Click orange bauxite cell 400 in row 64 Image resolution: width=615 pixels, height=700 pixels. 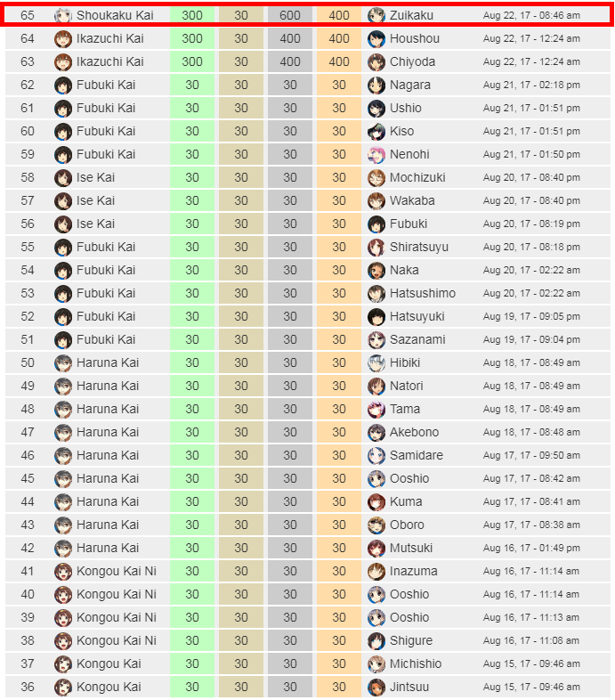[339, 39]
